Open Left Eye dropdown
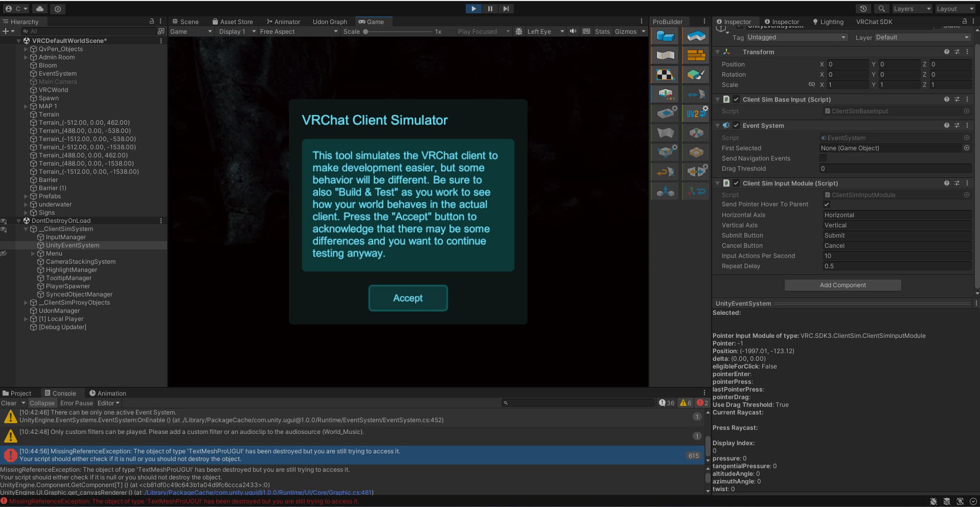This screenshot has width=980, height=507. point(545,32)
